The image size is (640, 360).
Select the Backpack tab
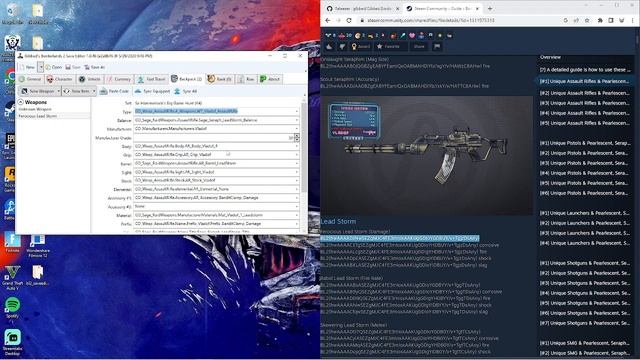point(187,79)
